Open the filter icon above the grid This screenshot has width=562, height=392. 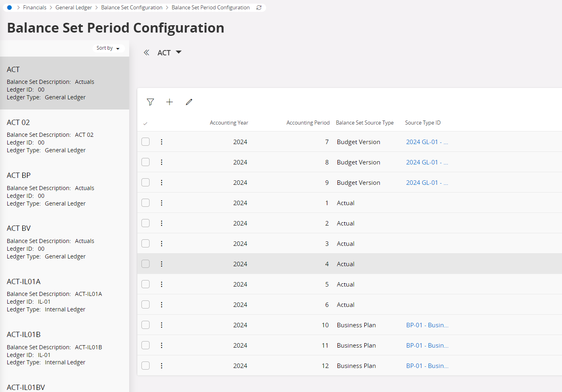(x=150, y=102)
